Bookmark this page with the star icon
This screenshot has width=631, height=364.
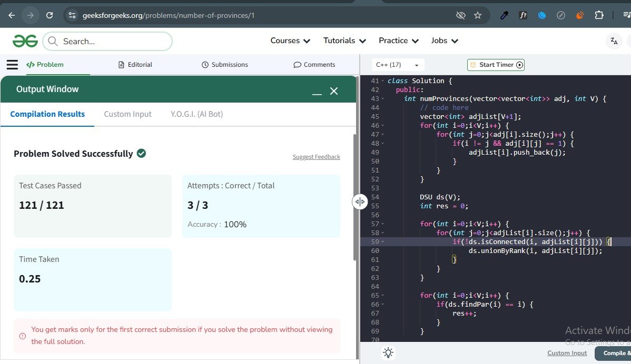point(478,15)
